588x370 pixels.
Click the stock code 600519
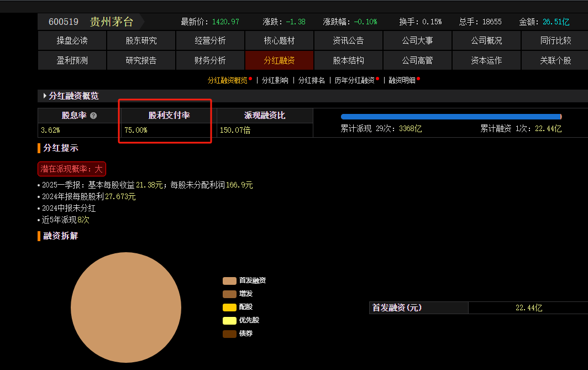pyautogui.click(x=64, y=22)
